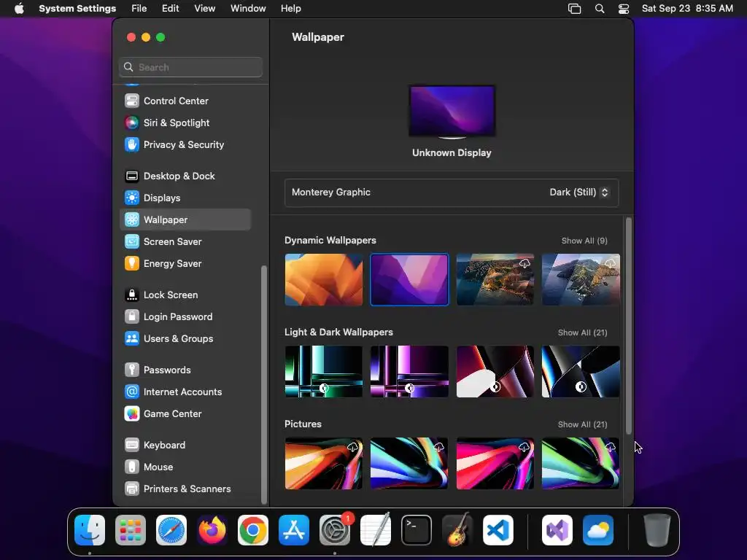Open the View menu
The image size is (747, 560).
pos(205,9)
